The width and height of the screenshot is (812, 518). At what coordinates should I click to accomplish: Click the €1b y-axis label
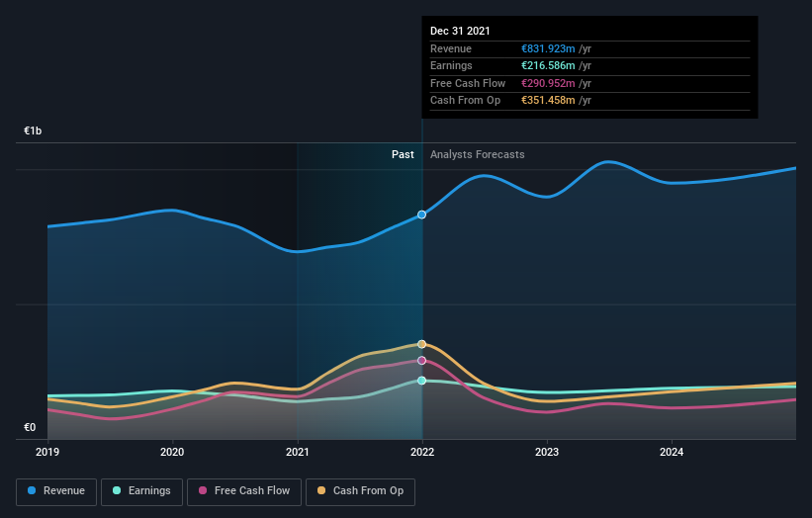point(33,130)
